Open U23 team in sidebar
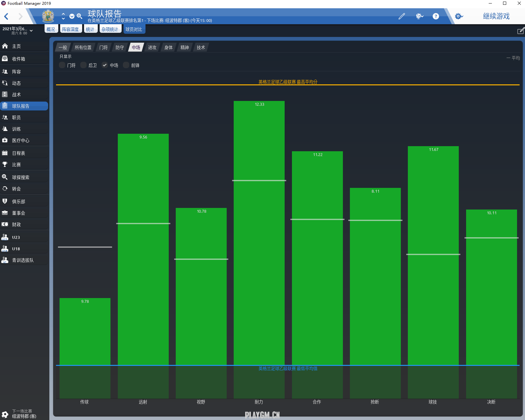Image resolution: width=525 pixels, height=420 pixels. point(24,237)
